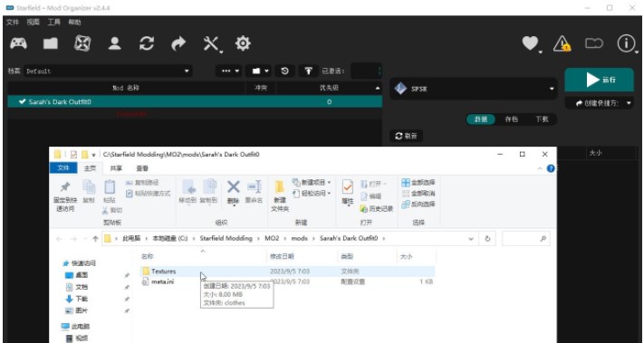This screenshot has height=343, width=644.
Task: Open the View menu in Mod Organizer
Action: [34, 22]
